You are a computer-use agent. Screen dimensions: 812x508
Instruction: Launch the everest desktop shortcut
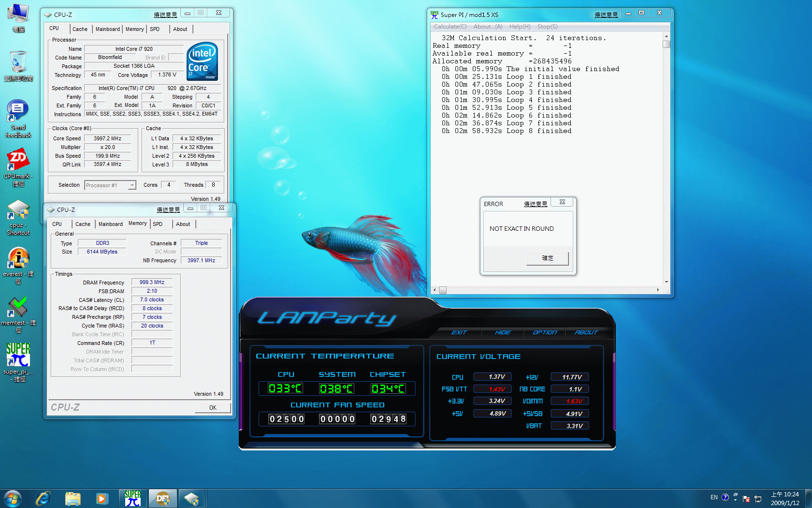(18, 266)
